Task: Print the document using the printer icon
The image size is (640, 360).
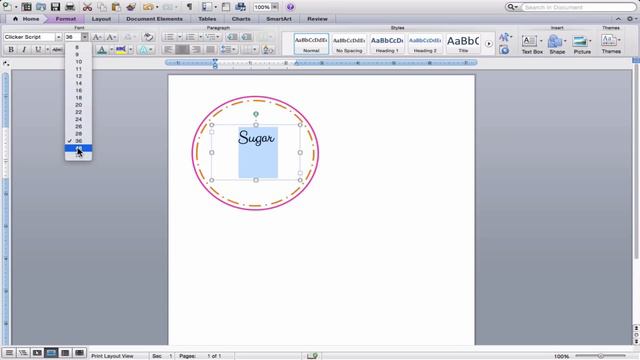Action: [70, 7]
